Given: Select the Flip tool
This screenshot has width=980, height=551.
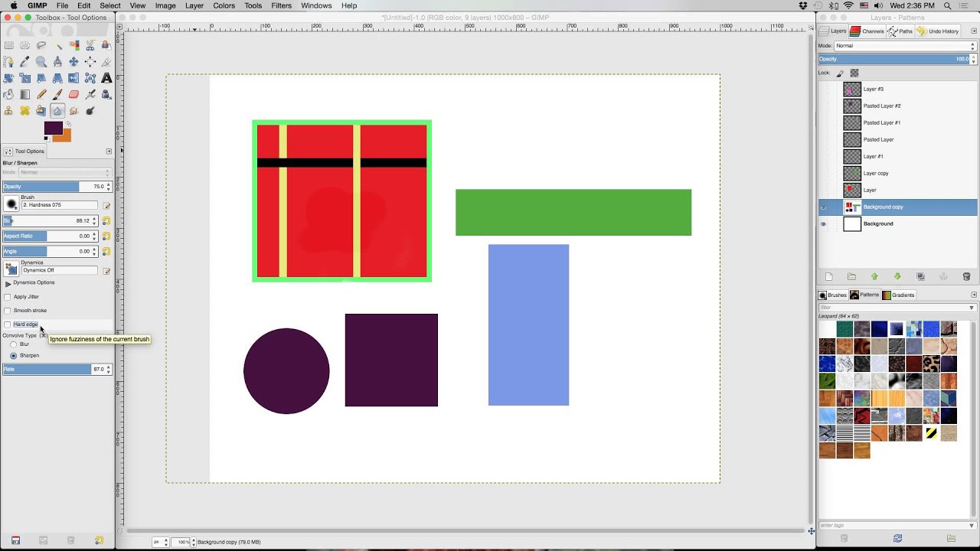Looking at the screenshot, I should point(73,78).
